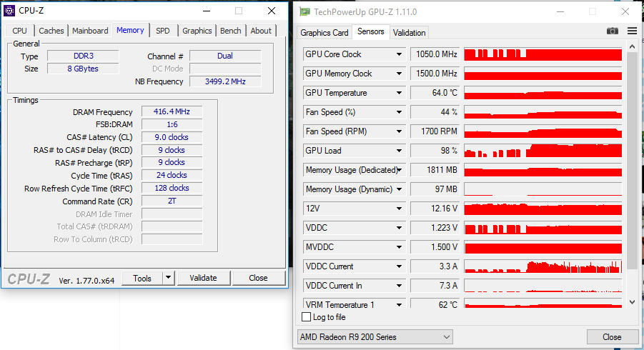The width and height of the screenshot is (644, 350).
Task: Click scroll down arrow in GPU-Z sensors
Action: pyautogui.click(x=632, y=302)
